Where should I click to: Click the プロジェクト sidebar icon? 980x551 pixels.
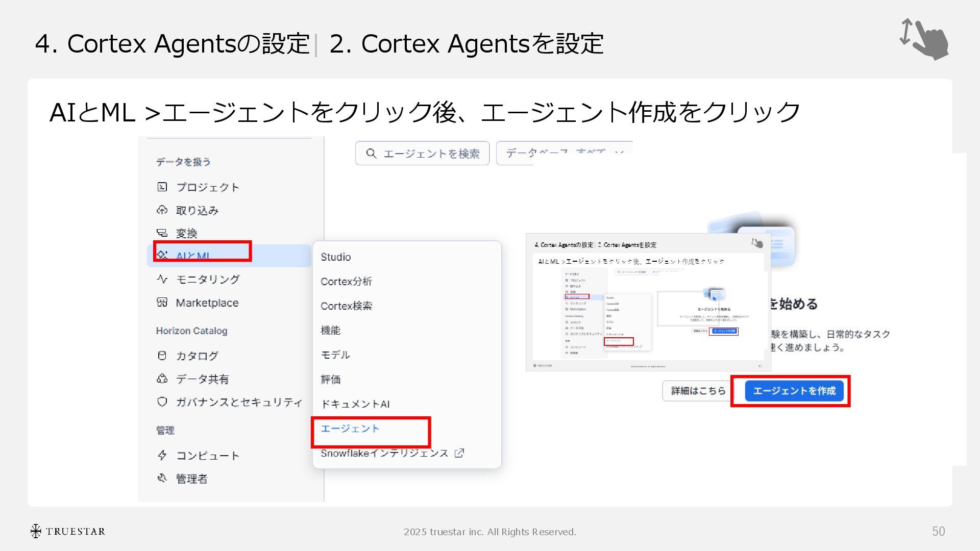(162, 187)
